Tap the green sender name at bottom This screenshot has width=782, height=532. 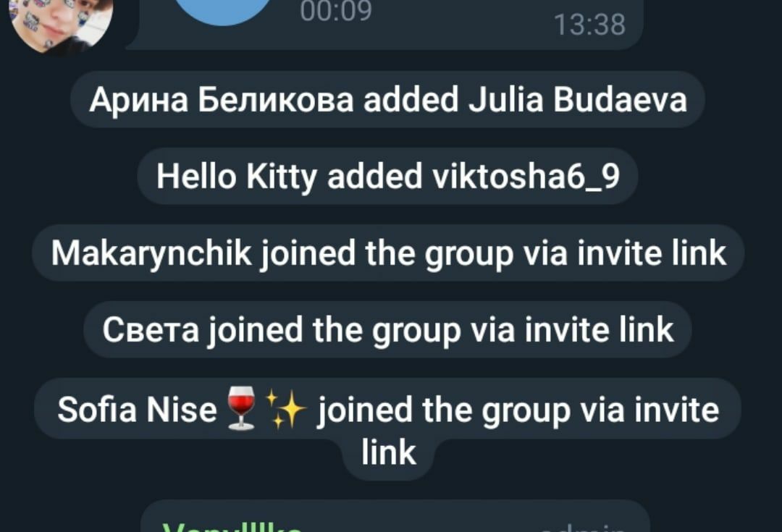pyautogui.click(x=232, y=526)
